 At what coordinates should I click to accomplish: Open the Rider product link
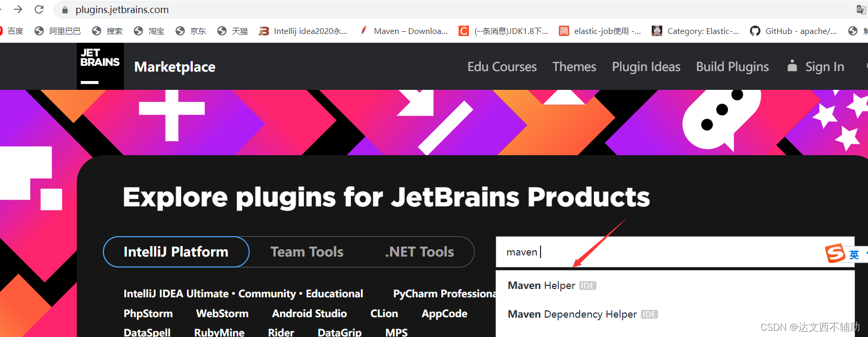(281, 332)
